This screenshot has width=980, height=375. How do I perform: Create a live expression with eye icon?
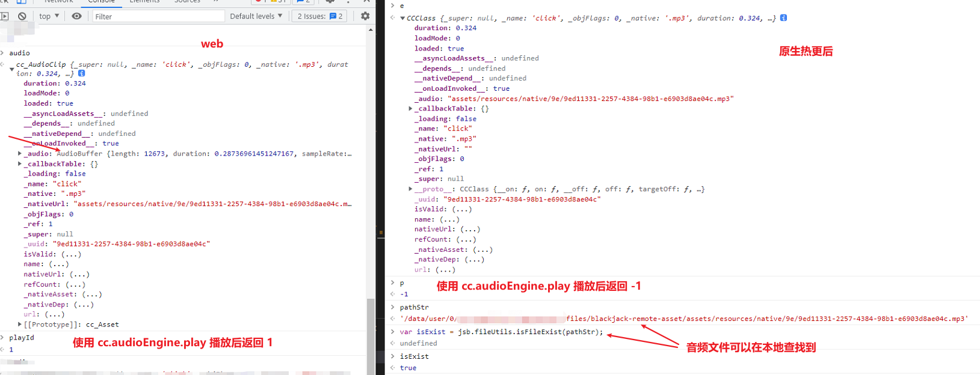click(76, 16)
